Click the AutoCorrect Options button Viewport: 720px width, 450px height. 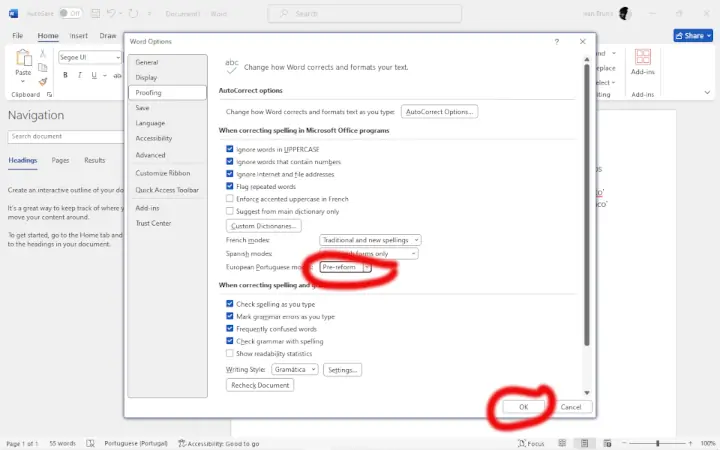point(439,112)
